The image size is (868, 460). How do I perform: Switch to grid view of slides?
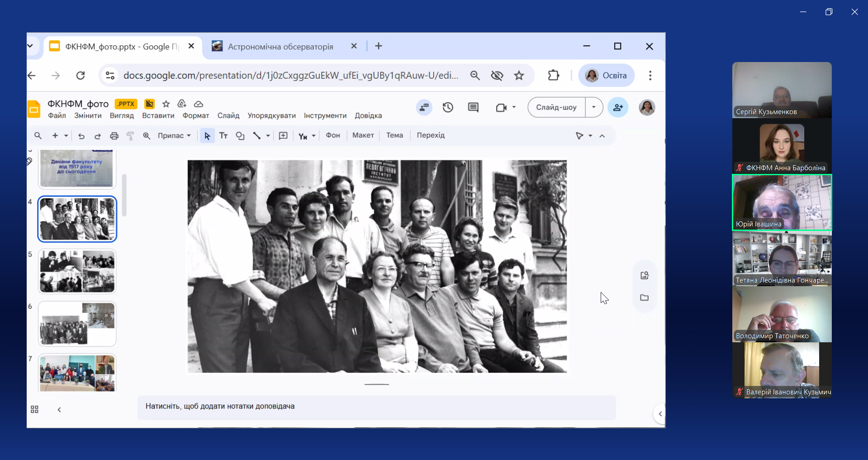point(34,409)
